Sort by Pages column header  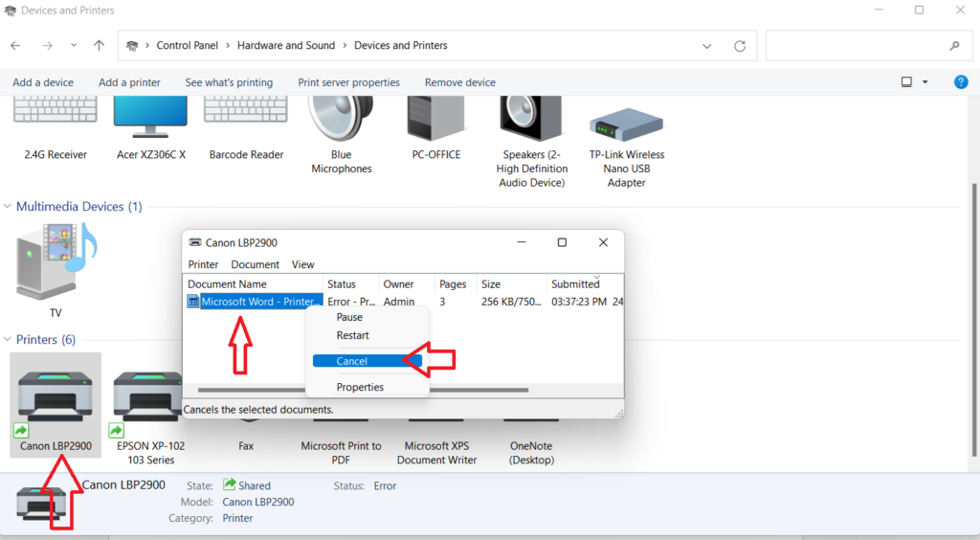(455, 283)
